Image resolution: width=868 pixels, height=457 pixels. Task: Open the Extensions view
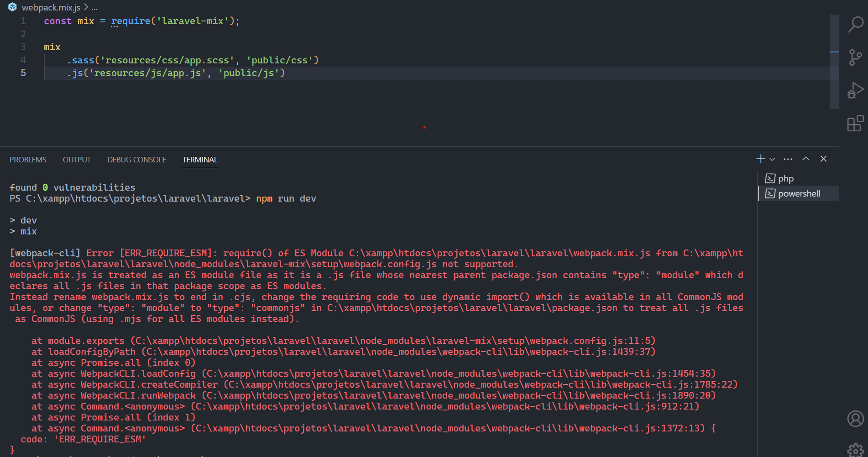pyautogui.click(x=855, y=124)
